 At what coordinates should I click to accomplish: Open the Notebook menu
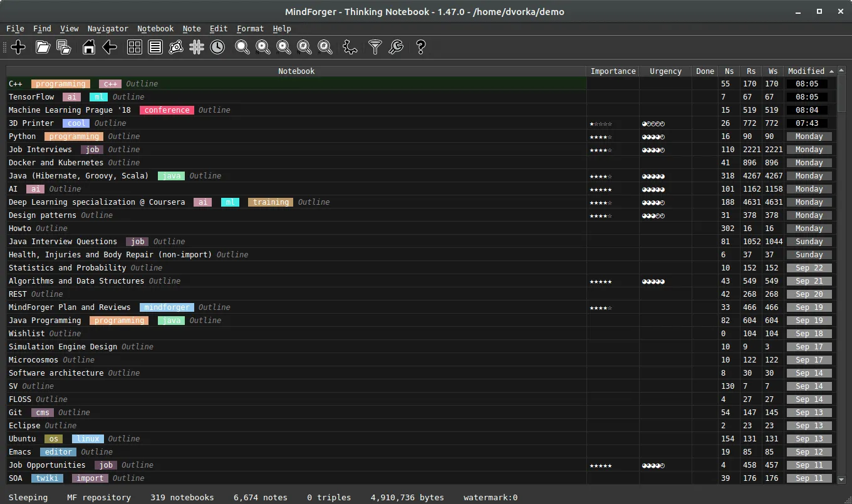(x=155, y=28)
